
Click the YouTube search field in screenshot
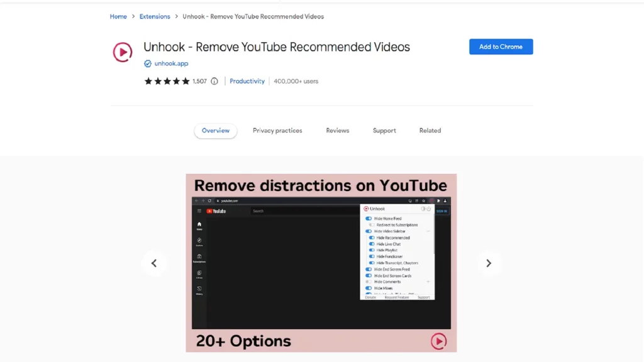point(302,211)
